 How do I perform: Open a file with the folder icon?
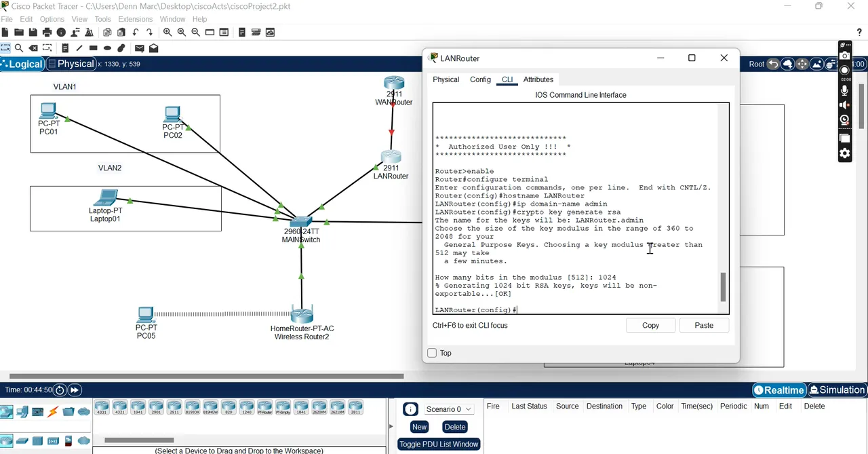(x=19, y=32)
